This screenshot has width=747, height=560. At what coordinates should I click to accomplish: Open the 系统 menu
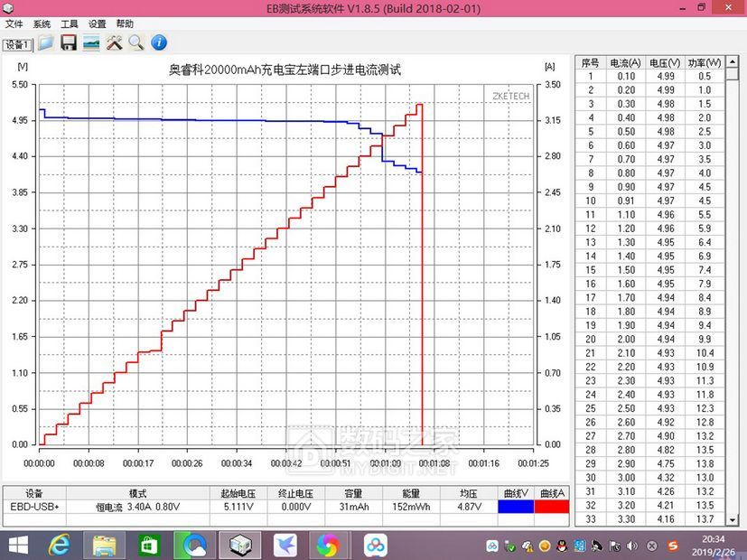pos(42,24)
